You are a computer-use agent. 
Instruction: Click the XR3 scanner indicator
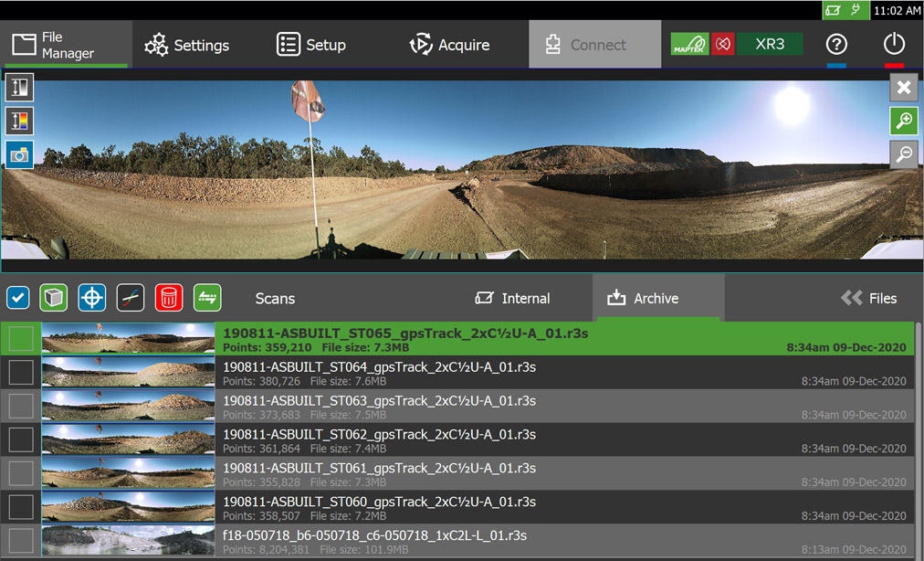coord(770,44)
